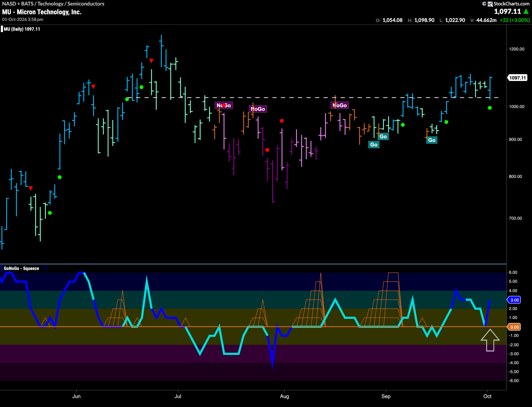Click the volume value 44.662m
Screen dimensions: 532x407
(x=486, y=20)
